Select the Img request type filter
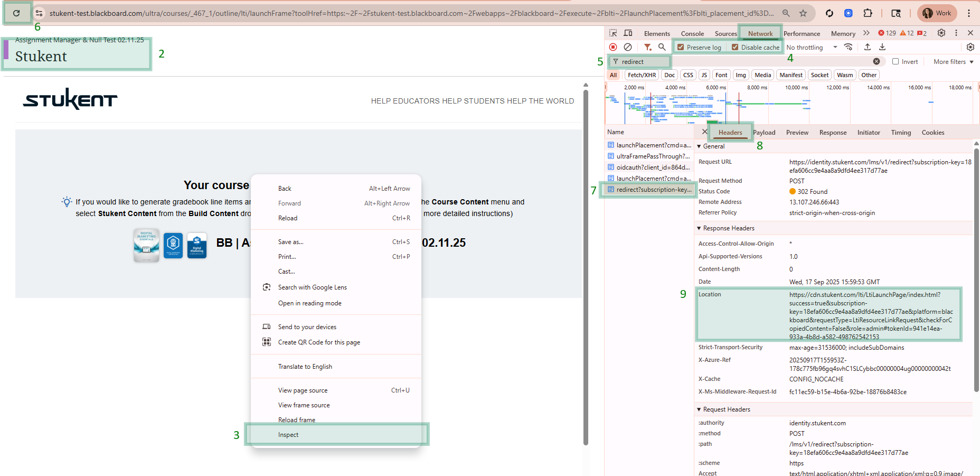Viewport: 980px width, 476px height. [x=741, y=75]
